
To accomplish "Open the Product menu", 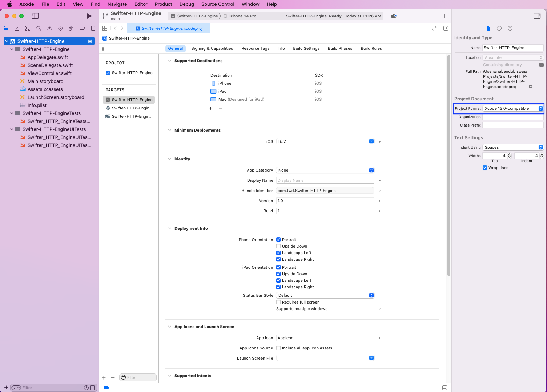I will [163, 4].
